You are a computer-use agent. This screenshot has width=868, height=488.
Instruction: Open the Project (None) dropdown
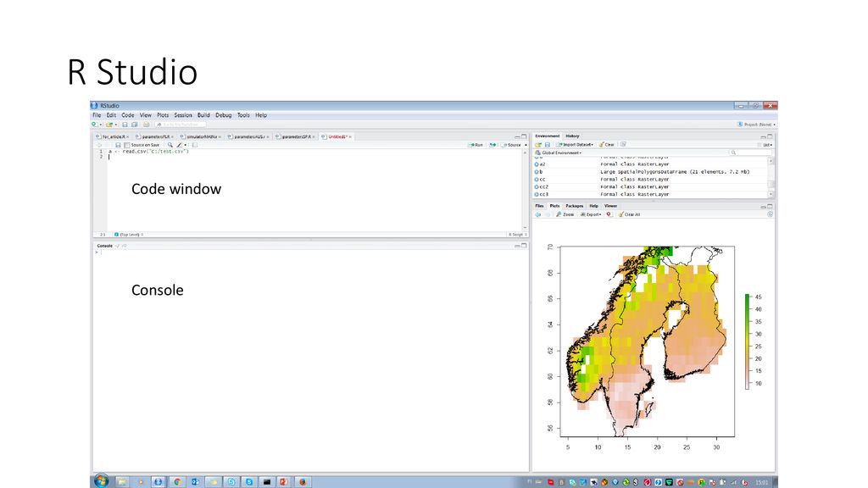(x=756, y=125)
